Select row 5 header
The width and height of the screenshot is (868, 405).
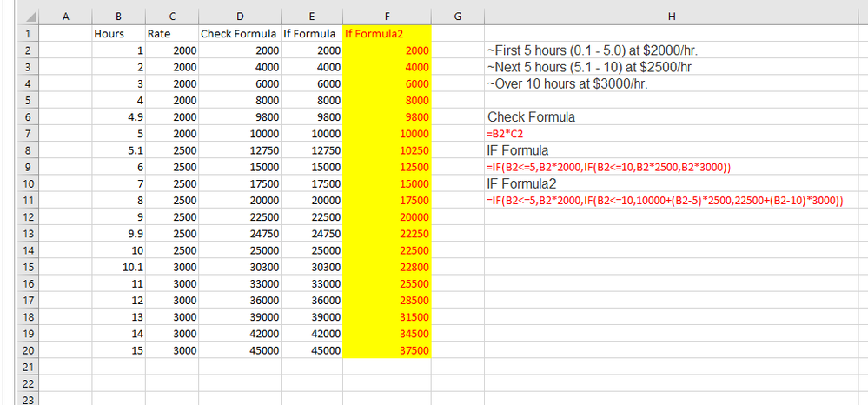tap(29, 100)
